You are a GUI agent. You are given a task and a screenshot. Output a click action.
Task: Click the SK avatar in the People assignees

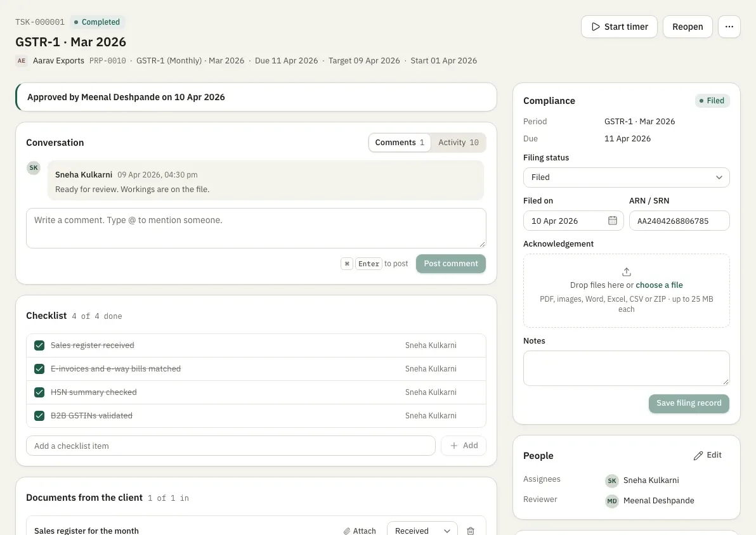point(612,480)
